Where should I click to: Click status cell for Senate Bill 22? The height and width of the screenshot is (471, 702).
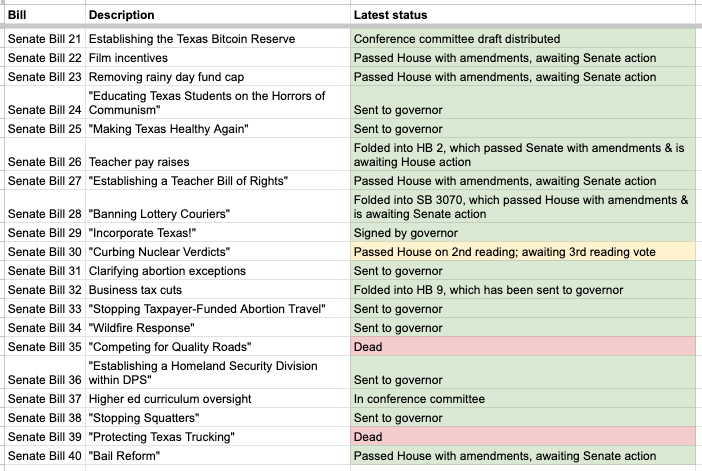pos(523,58)
